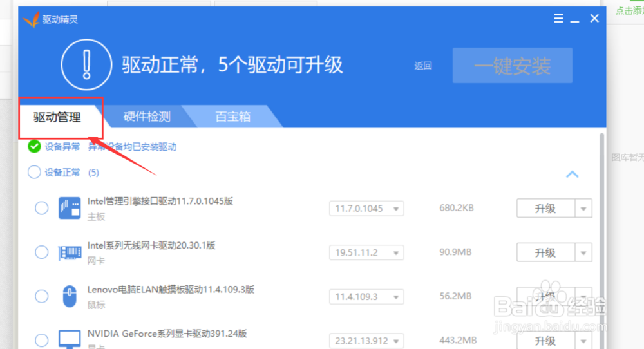This screenshot has height=349, width=644.
Task: Upgrade the Intel无线网卡驱动 via 升级
Action: (545, 252)
